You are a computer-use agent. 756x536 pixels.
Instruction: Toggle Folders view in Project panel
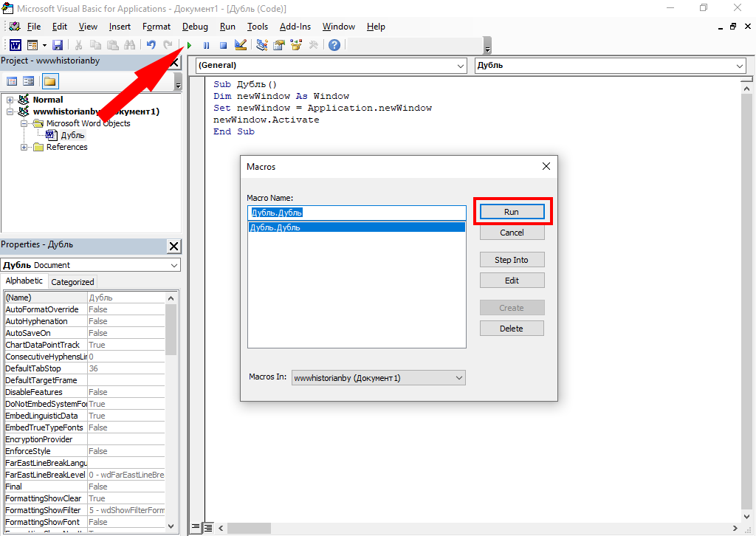(49, 81)
